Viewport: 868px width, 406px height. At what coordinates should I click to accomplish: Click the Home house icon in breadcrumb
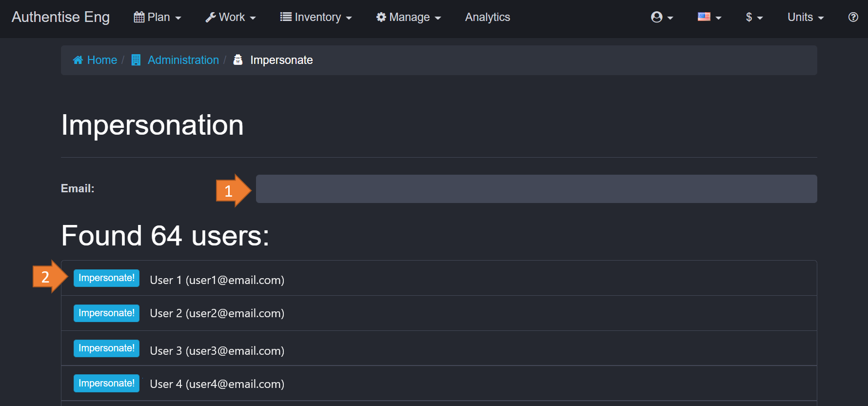click(78, 60)
